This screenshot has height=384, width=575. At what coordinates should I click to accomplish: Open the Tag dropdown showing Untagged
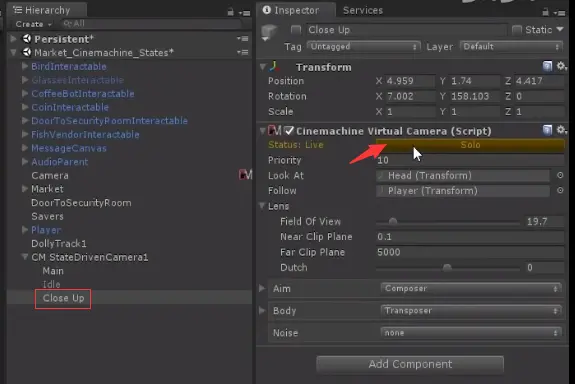(x=363, y=47)
